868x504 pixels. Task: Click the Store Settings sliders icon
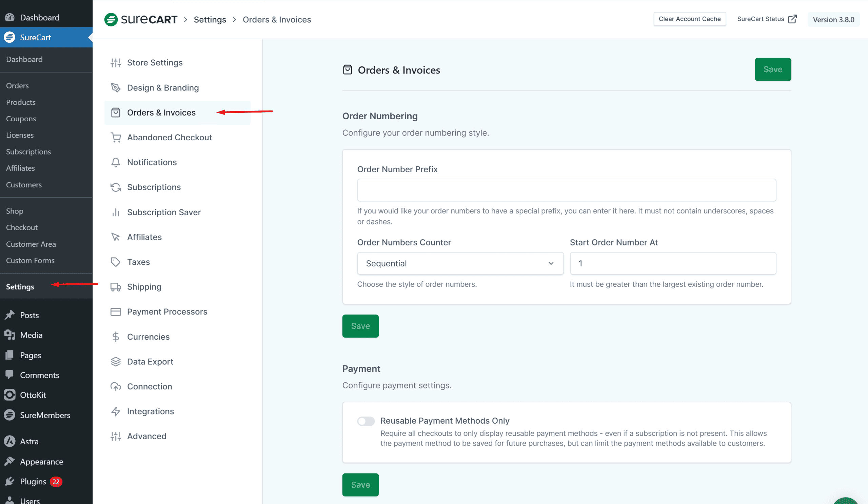coord(116,63)
